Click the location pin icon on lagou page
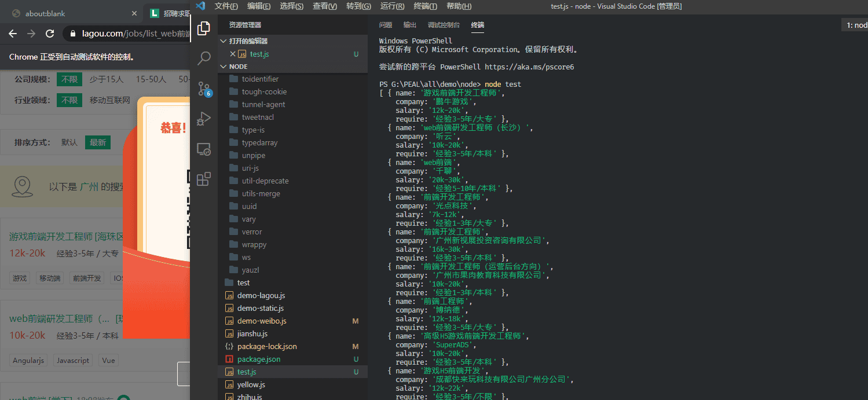This screenshot has height=400, width=868. coord(23,186)
